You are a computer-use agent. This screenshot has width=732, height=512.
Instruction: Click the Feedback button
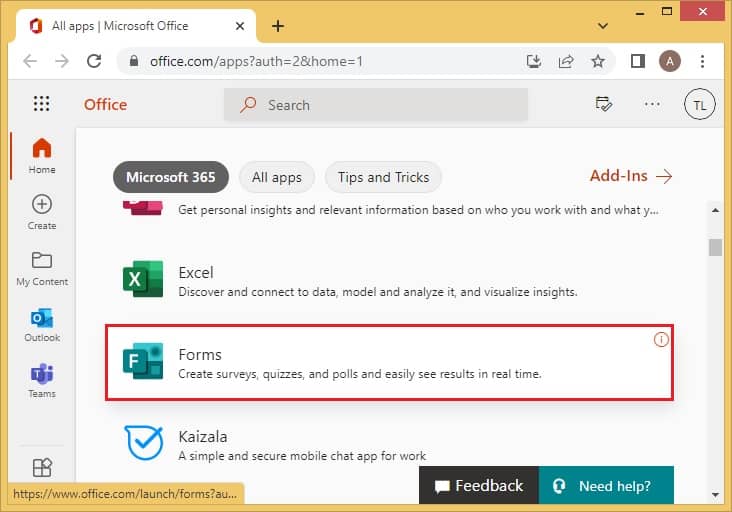[x=479, y=485]
